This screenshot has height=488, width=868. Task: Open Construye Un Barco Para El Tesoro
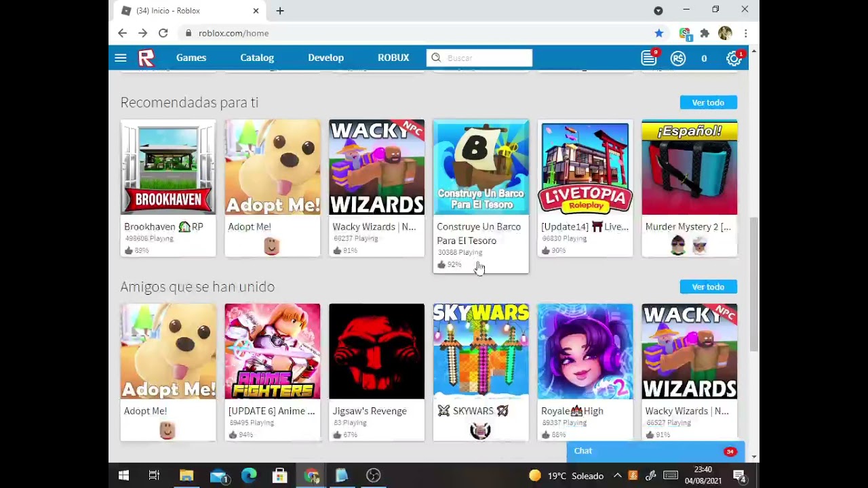pos(481,196)
